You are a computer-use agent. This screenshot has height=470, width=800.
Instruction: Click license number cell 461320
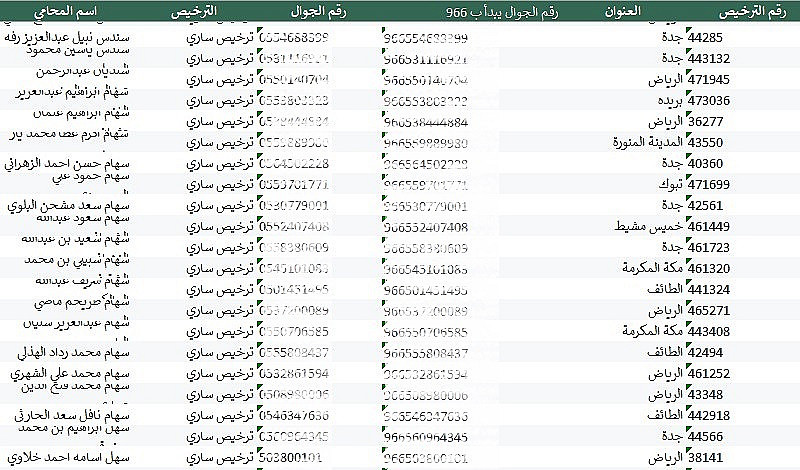[x=709, y=268]
